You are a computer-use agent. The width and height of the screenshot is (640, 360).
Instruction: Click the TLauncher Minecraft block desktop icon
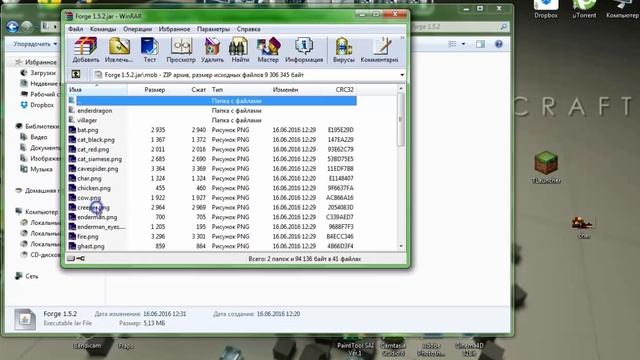546,167
